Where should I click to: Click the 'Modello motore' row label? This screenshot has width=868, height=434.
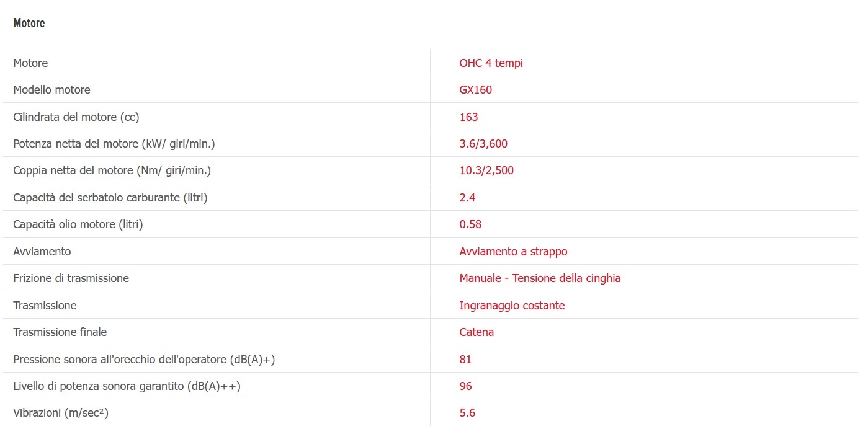coord(51,90)
